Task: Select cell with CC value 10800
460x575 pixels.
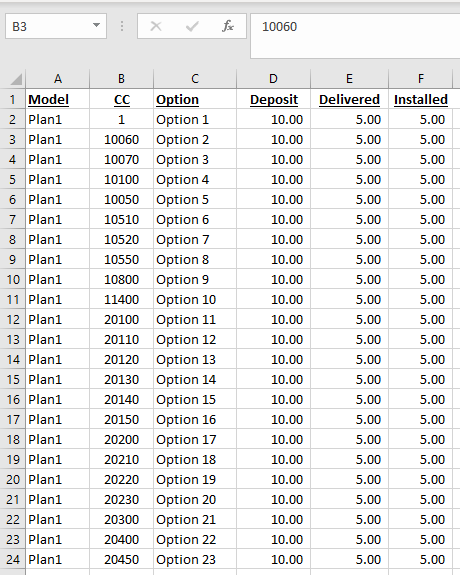Action: 121,279
